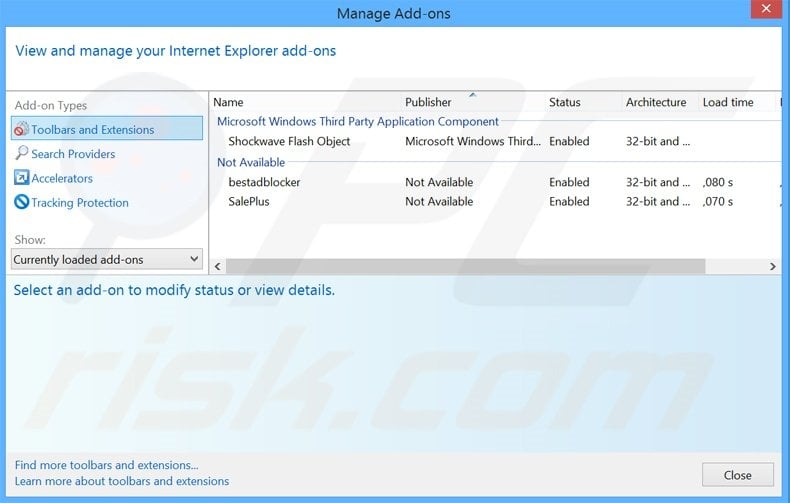Screen dimensions: 790x503
Task: Click Not Available publisher of SalePlus
Action: pos(439,201)
